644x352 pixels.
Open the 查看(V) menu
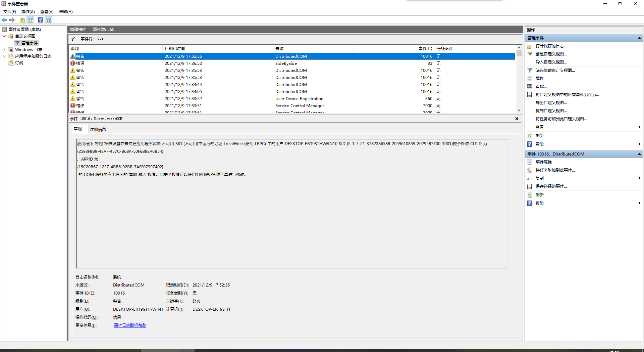pyautogui.click(x=47, y=12)
